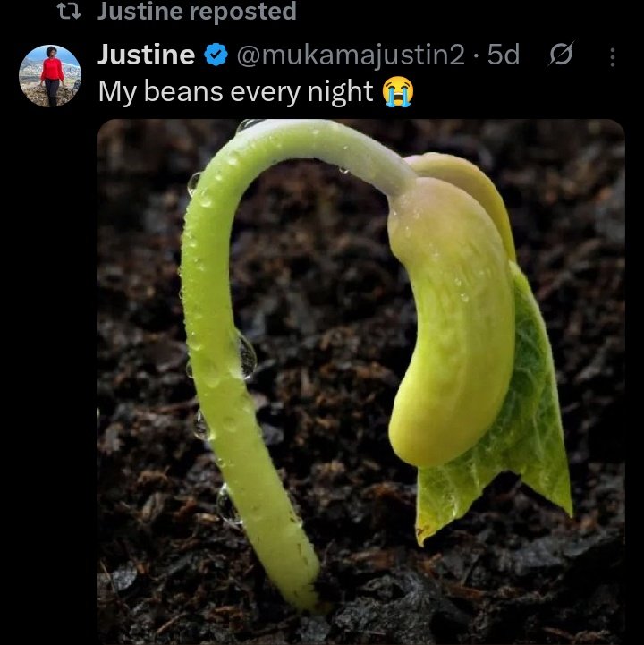This screenshot has height=645, width=644.
Task: Click the word "beans" in the post
Action: tap(183, 91)
